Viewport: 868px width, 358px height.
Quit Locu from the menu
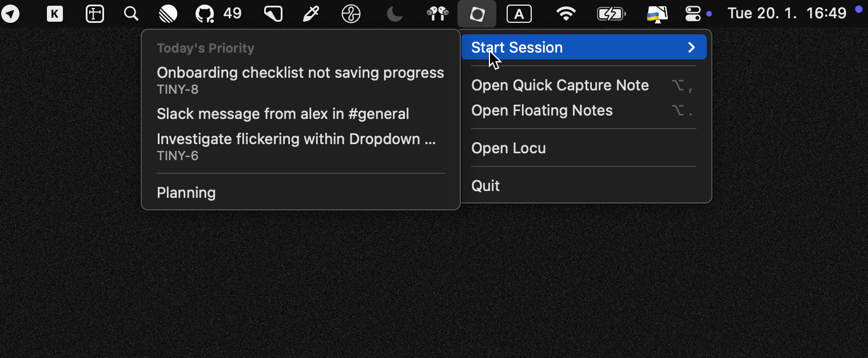485,186
